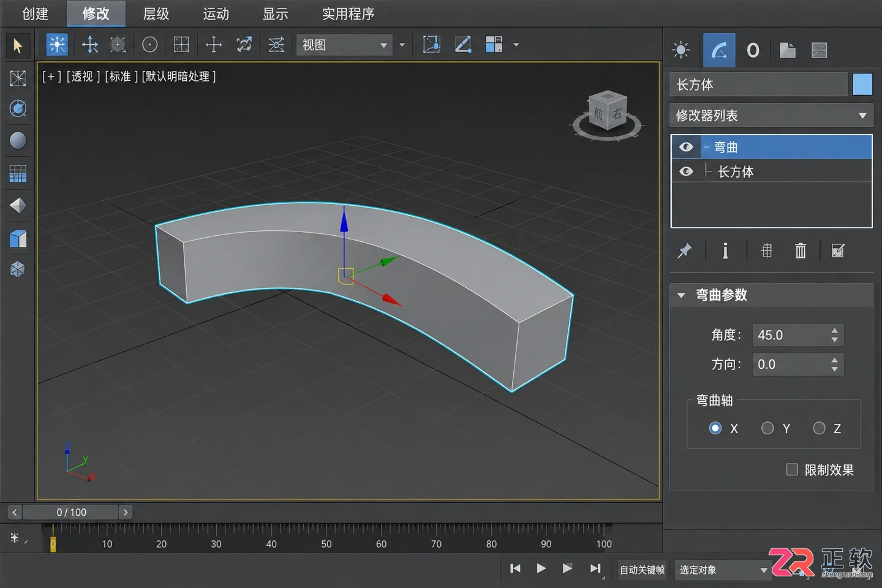
Task: Play the animation
Action: point(541,568)
